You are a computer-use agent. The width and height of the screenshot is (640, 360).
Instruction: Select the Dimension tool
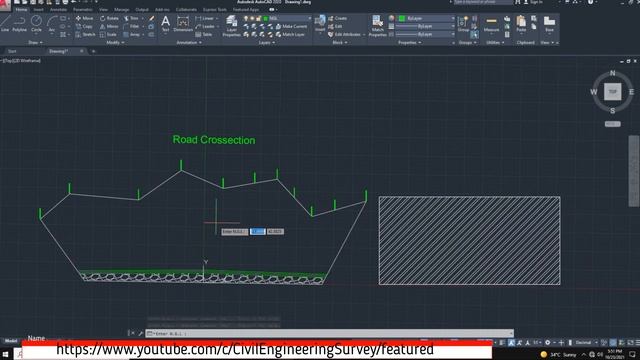(183, 24)
